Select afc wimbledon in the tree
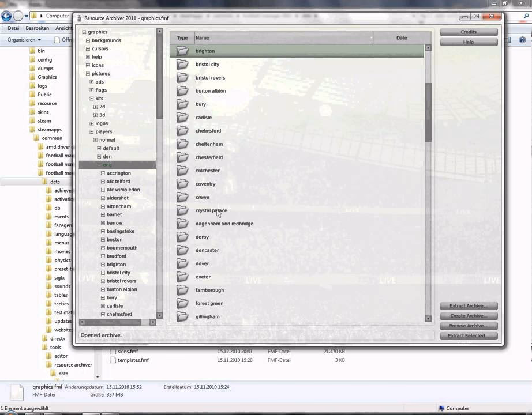 123,190
